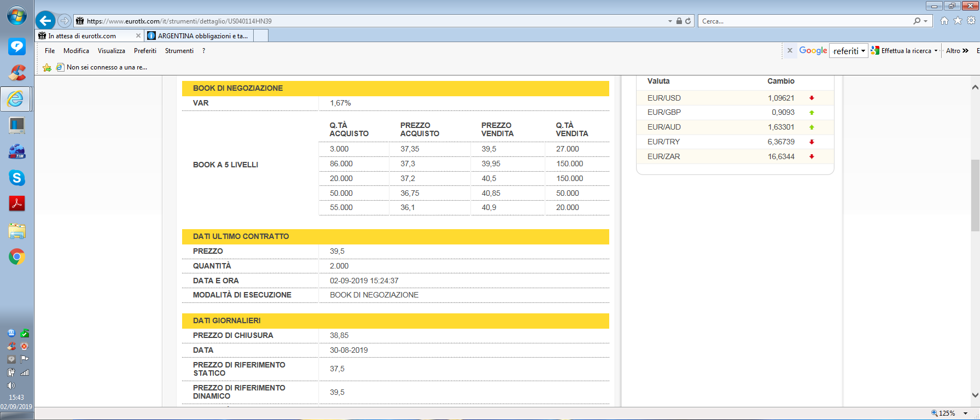980x420 pixels.
Task: Open Windows Start orb
Action: coord(16,15)
